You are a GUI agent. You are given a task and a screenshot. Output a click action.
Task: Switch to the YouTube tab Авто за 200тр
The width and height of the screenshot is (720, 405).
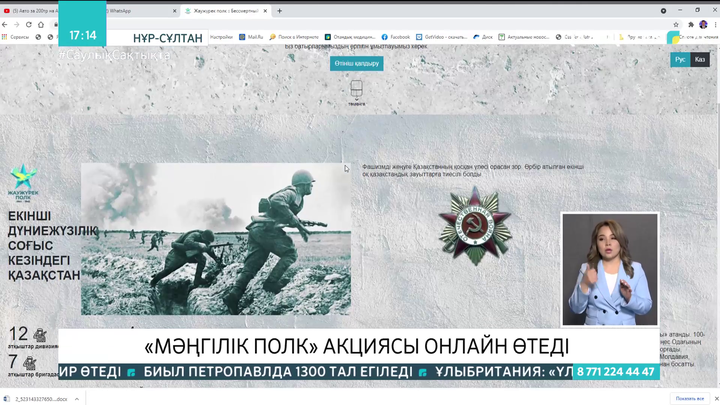[30, 11]
